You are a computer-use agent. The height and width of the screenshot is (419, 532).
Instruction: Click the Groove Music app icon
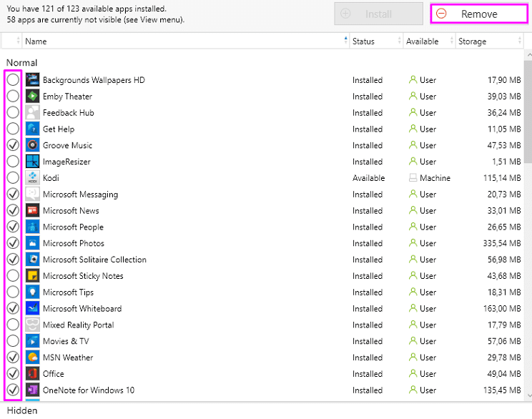tap(33, 145)
